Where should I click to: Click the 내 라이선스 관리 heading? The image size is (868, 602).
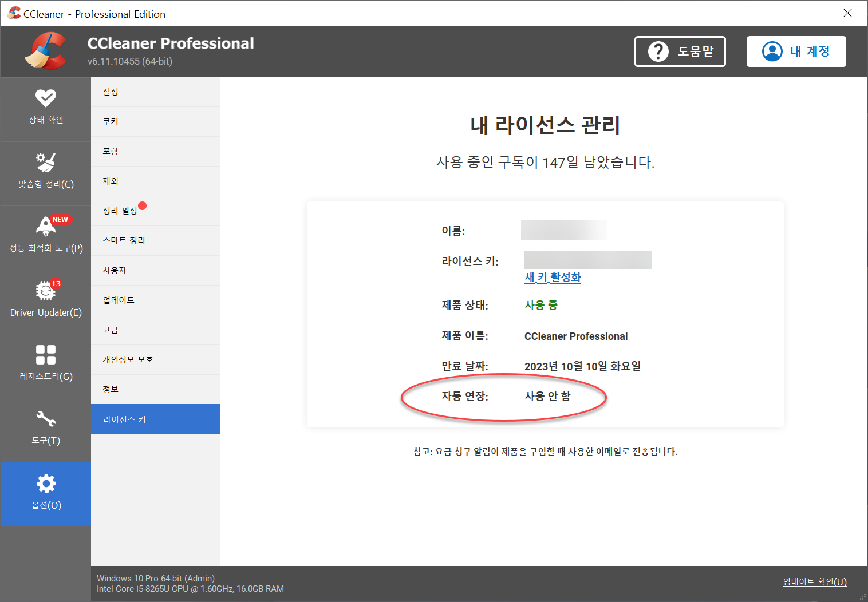coord(545,125)
